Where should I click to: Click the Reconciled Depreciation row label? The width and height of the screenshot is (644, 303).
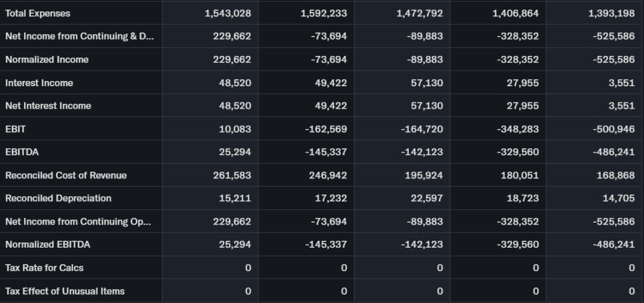tap(58, 198)
